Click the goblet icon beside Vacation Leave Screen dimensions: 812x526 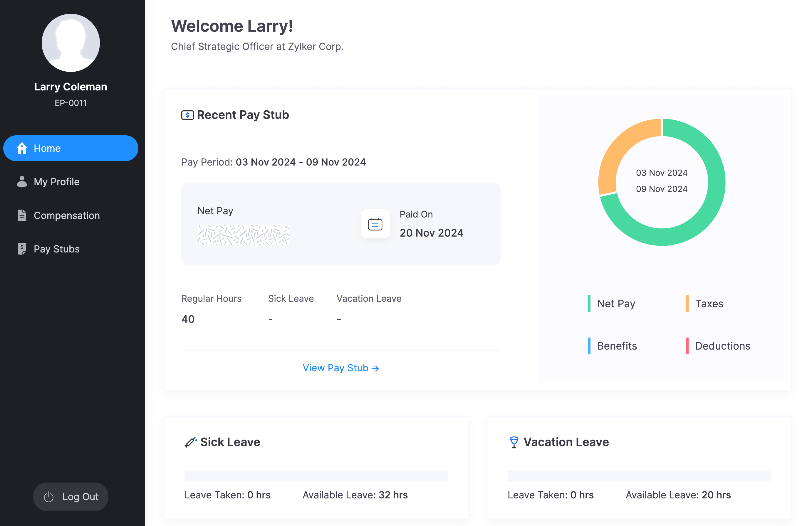(514, 441)
